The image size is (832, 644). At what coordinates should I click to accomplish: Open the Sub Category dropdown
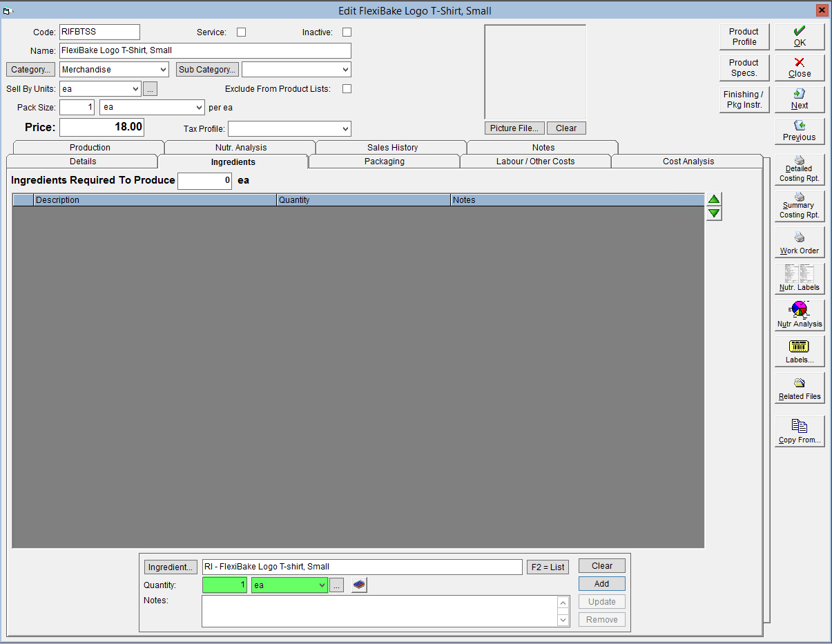click(345, 70)
